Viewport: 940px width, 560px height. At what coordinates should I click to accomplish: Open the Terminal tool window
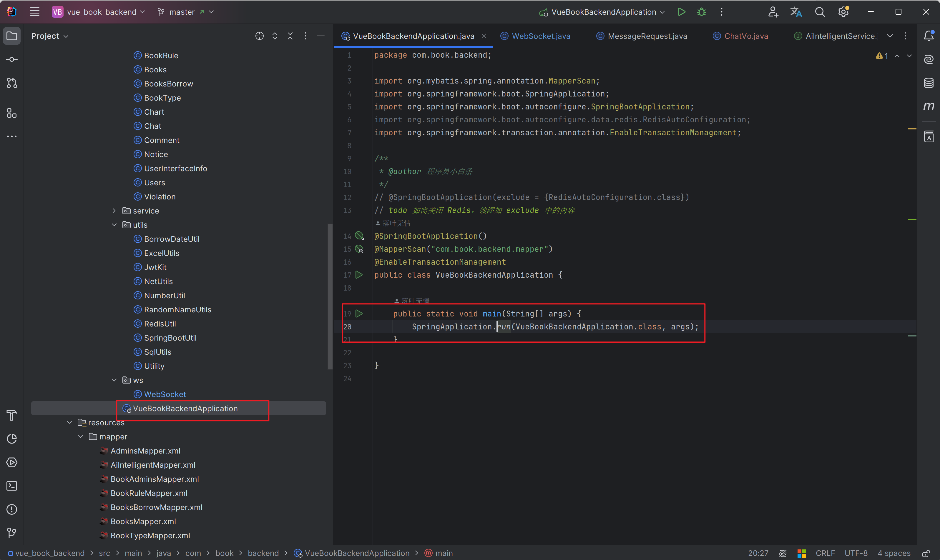[x=12, y=486]
